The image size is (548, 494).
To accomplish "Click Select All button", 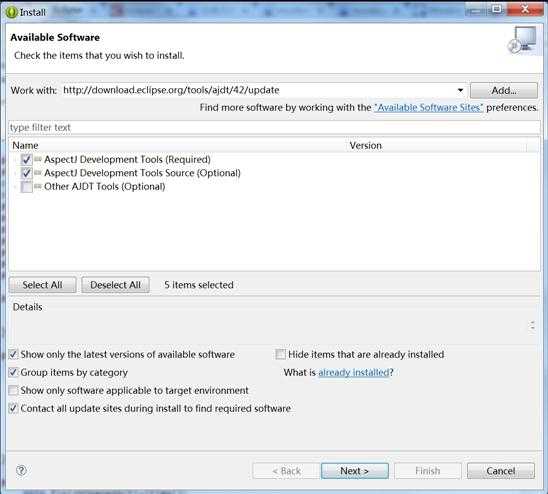I will click(x=42, y=285).
